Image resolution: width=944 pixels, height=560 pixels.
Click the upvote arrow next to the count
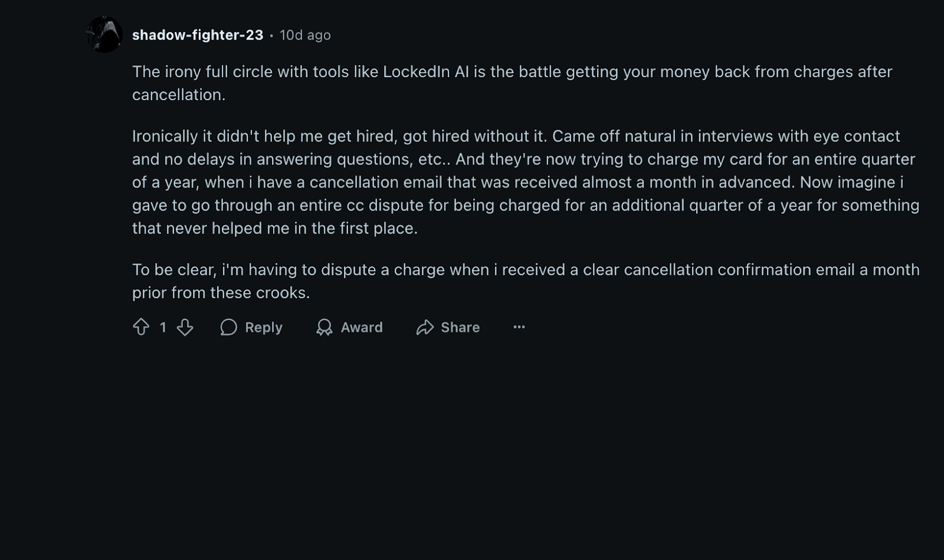[x=142, y=327]
